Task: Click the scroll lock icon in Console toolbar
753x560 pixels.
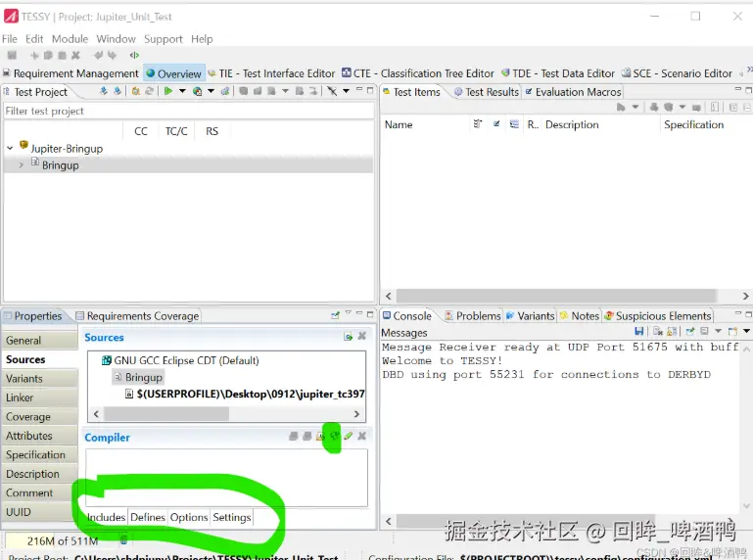Action: click(x=672, y=331)
